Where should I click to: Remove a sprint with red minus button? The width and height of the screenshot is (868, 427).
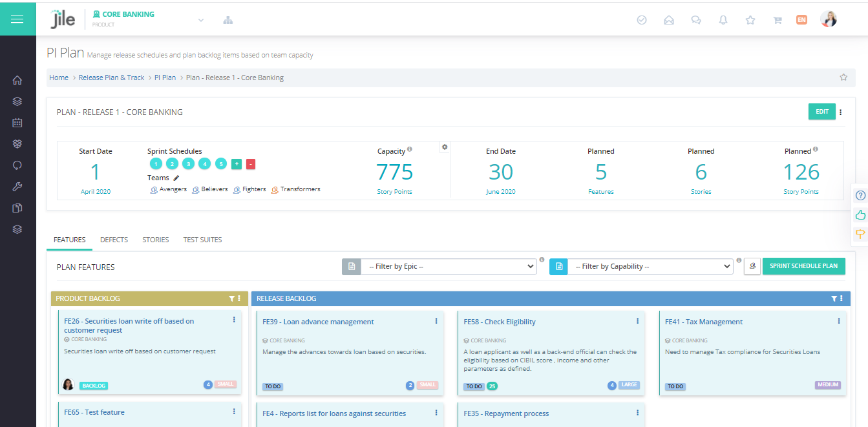[251, 164]
